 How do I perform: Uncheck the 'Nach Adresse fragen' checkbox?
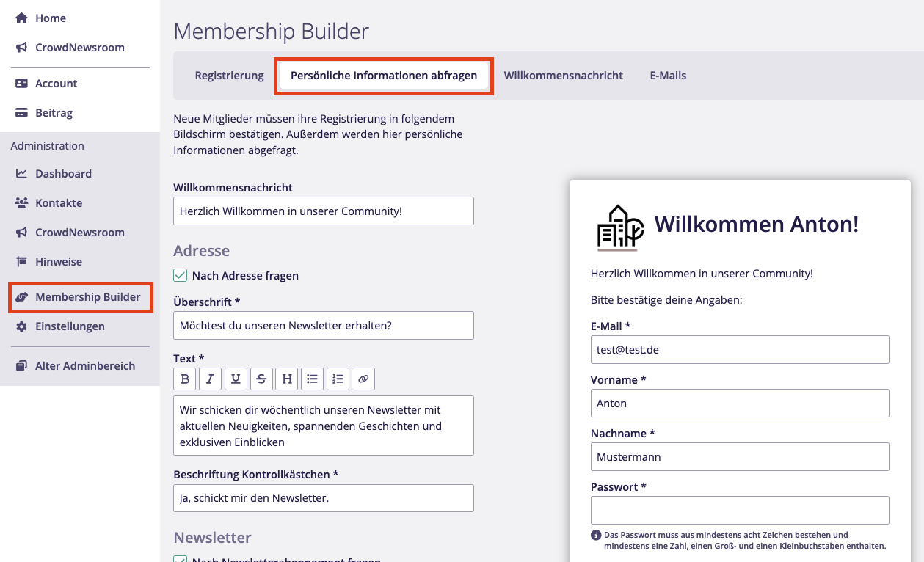pyautogui.click(x=181, y=276)
